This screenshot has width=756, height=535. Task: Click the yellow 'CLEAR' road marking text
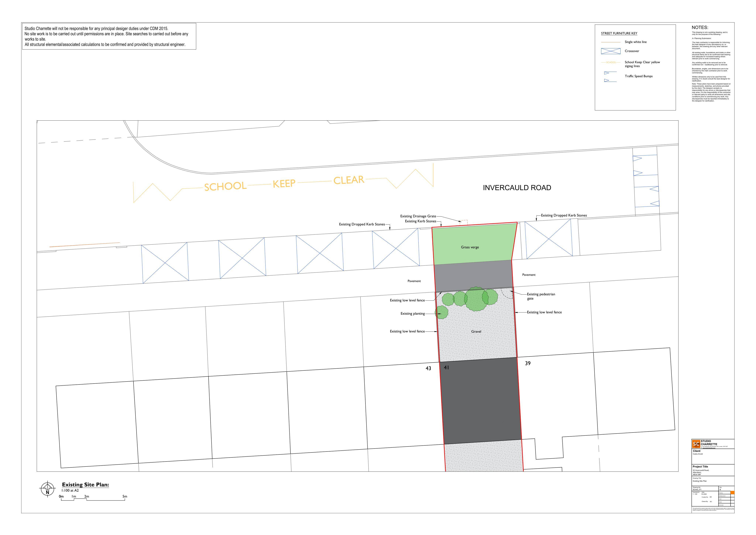pyautogui.click(x=349, y=180)
